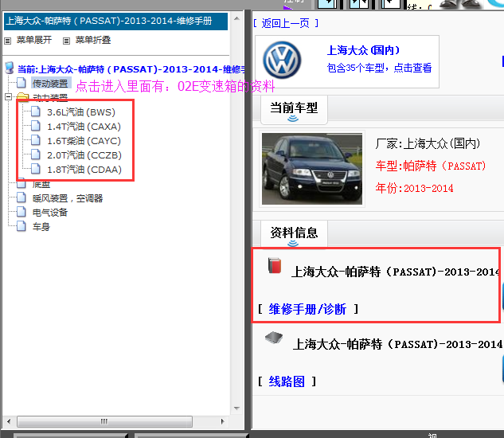Open the 车身 tree item
This screenshot has height=438, width=504.
click(41, 227)
